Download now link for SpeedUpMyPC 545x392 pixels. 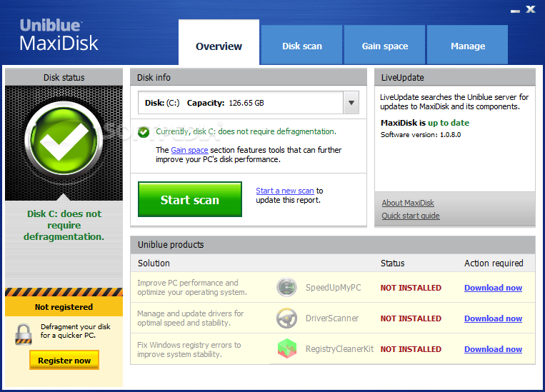tap(493, 288)
